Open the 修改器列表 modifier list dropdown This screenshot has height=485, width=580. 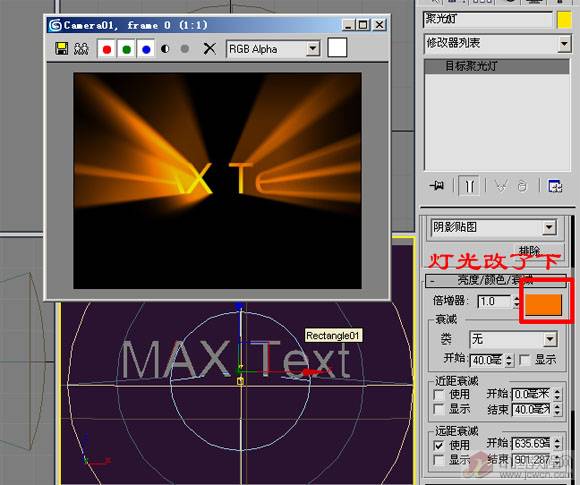coord(498,44)
